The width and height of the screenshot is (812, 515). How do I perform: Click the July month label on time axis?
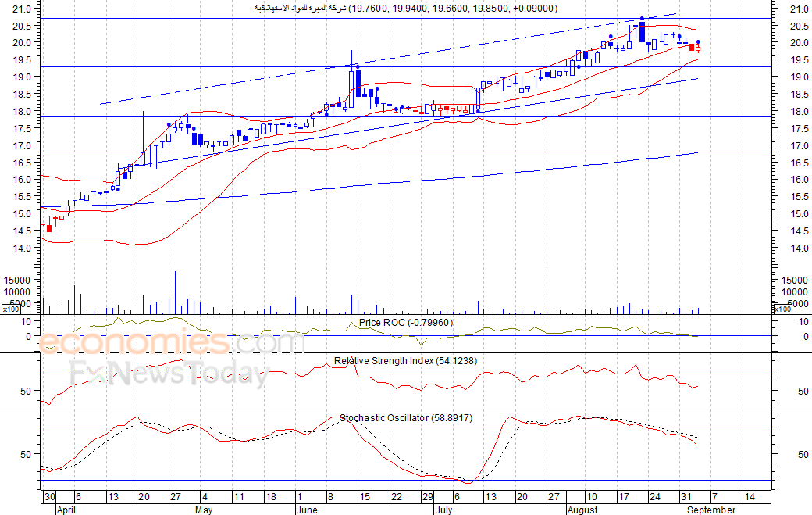443,510
